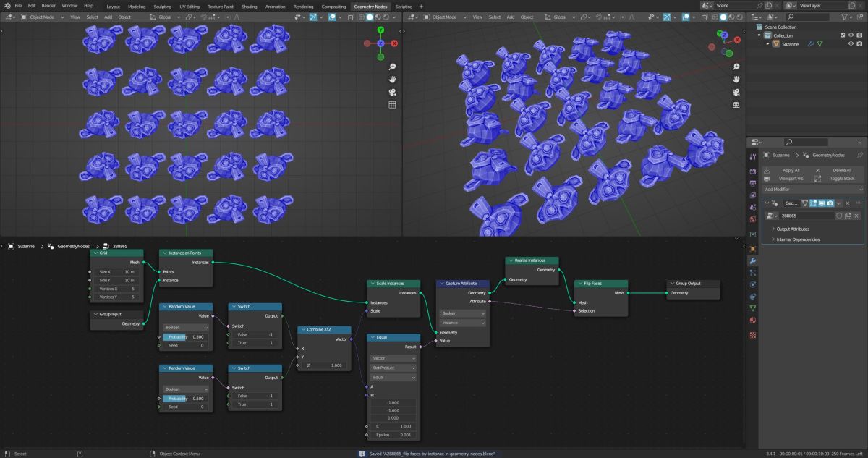The image size is (868, 458).
Task: Open the Object Constraints properties tab
Action: click(x=753, y=296)
